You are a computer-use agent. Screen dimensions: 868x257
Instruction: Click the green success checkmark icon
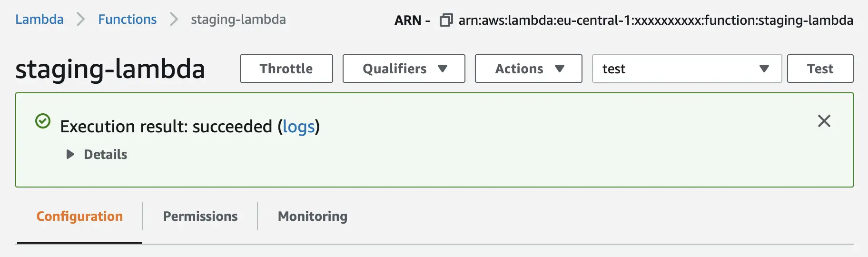(x=43, y=121)
